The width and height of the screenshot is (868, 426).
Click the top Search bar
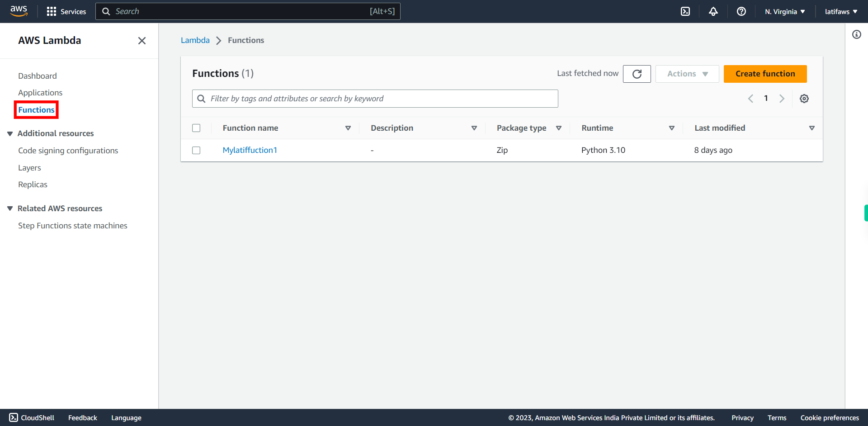(248, 11)
